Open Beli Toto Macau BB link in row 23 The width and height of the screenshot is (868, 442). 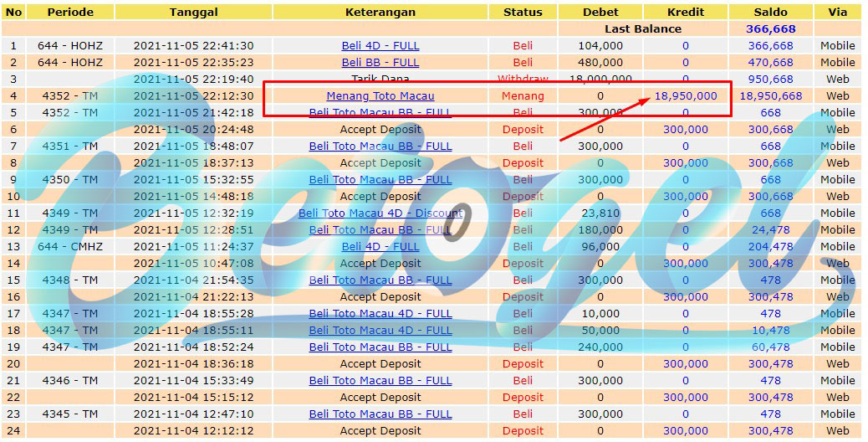(380, 414)
